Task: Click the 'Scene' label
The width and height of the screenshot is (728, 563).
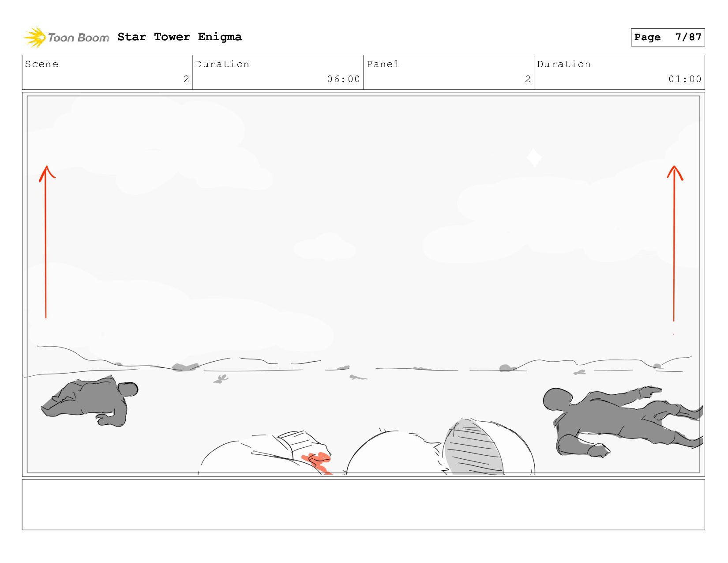Action: pos(41,64)
